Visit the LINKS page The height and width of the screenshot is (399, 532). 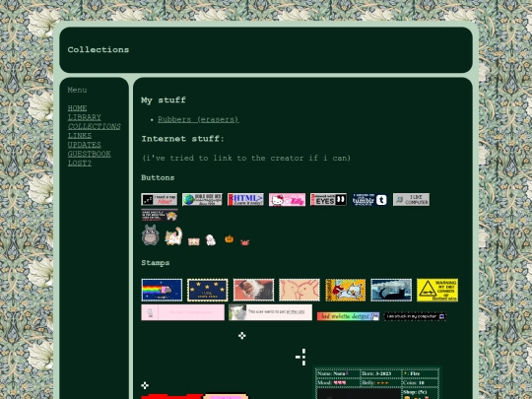80,136
